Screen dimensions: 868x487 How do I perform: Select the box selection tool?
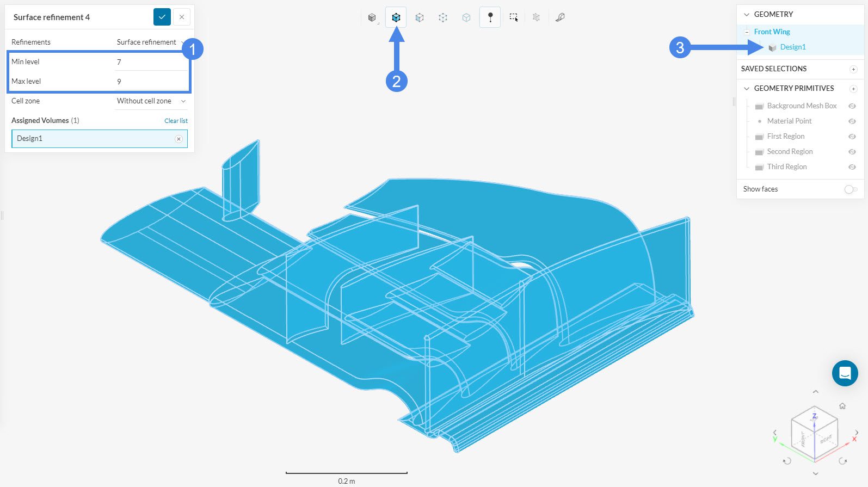click(x=514, y=17)
